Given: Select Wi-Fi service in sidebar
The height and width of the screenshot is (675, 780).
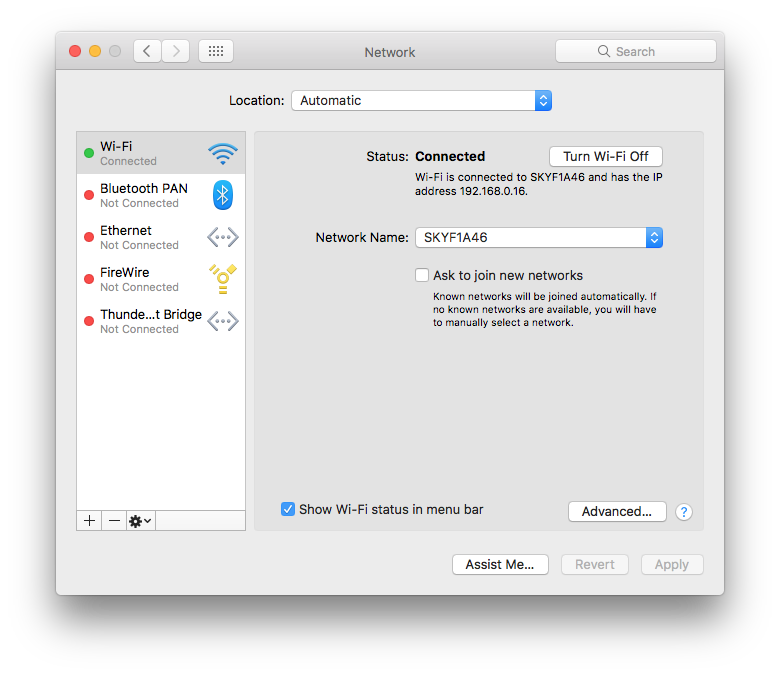Looking at the screenshot, I should click(161, 153).
